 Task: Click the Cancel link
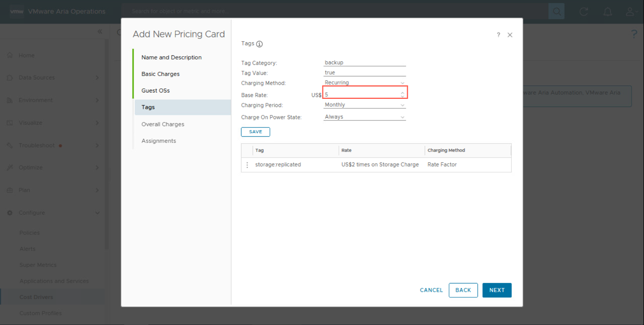click(431, 290)
